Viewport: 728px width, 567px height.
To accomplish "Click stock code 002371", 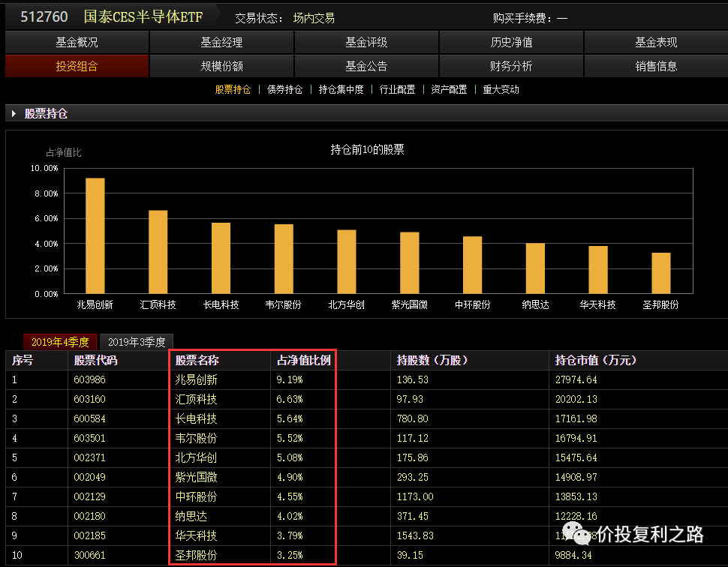I will 89,457.
